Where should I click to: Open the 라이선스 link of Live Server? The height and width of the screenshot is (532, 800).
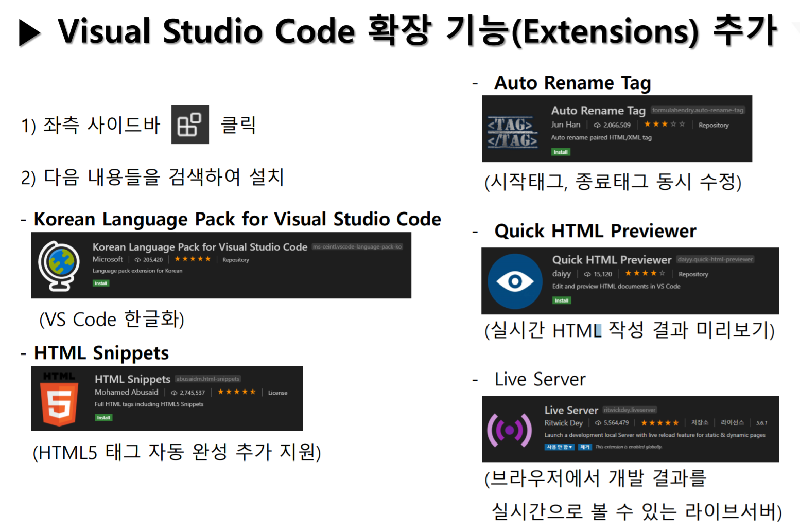[733, 422]
